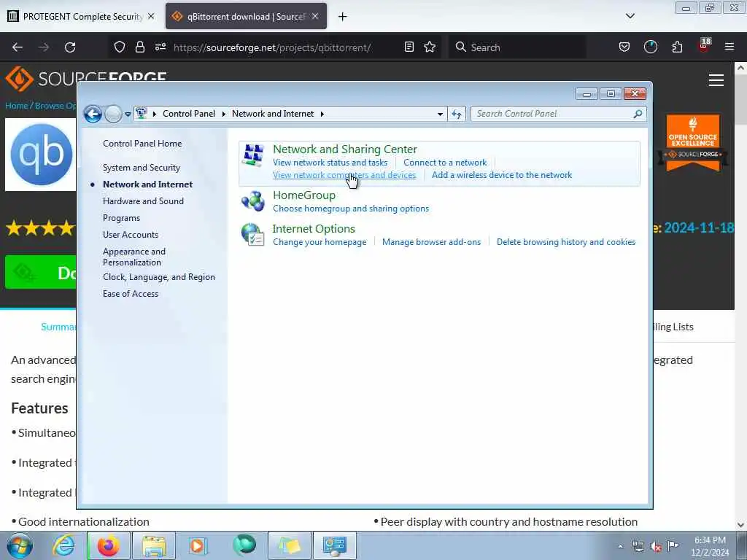747x560 pixels.
Task: Open System and Security category
Action: [x=142, y=168]
